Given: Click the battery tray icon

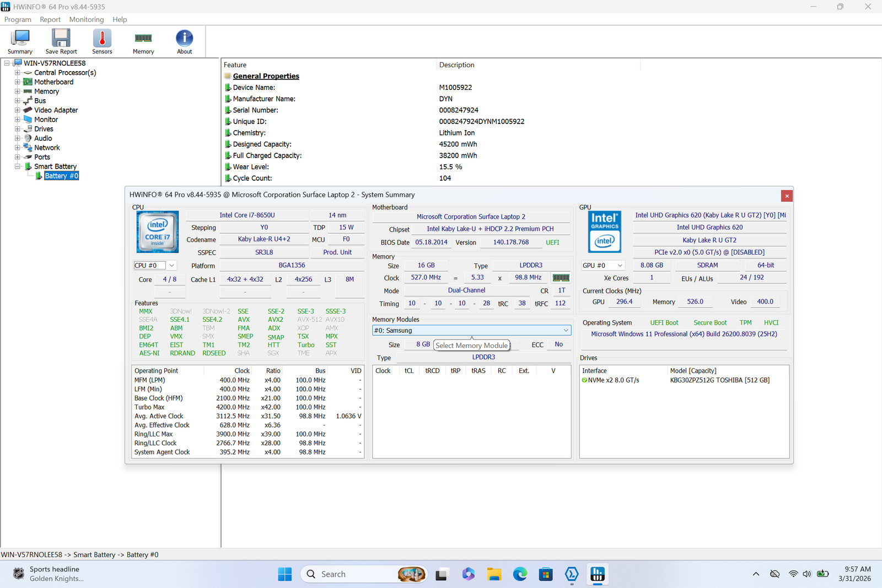Looking at the screenshot, I should tap(823, 574).
